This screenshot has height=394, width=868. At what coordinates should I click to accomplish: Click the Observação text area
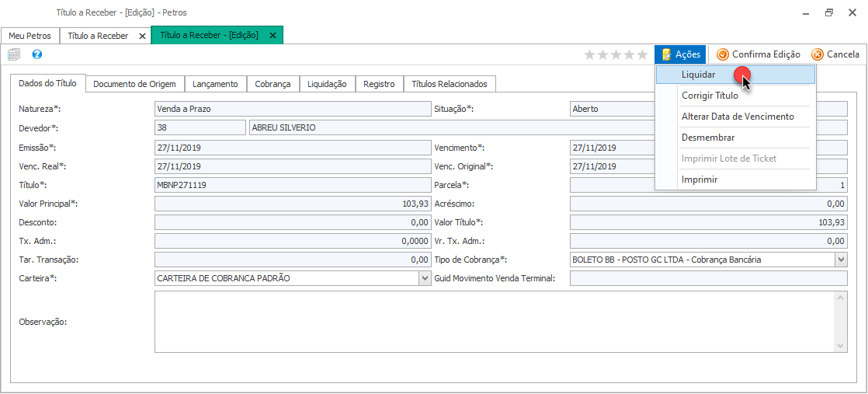(495, 322)
